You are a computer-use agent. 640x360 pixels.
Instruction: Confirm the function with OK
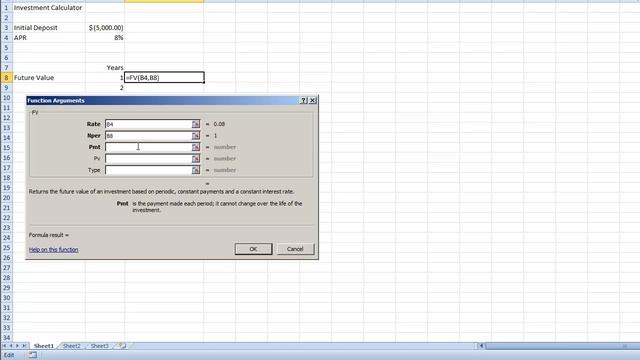pyautogui.click(x=253, y=249)
